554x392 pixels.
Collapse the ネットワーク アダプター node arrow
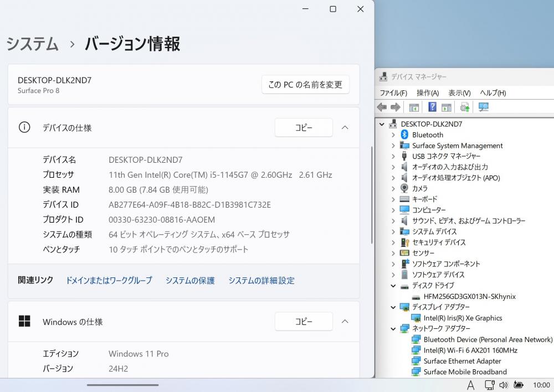coord(393,329)
